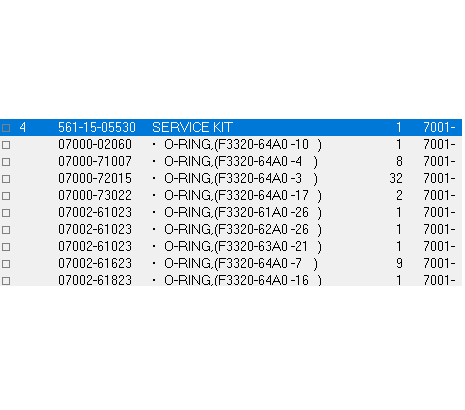Select O-RING F3320-64A0 -4 description
Screen dimensions: 465x410
241,161
